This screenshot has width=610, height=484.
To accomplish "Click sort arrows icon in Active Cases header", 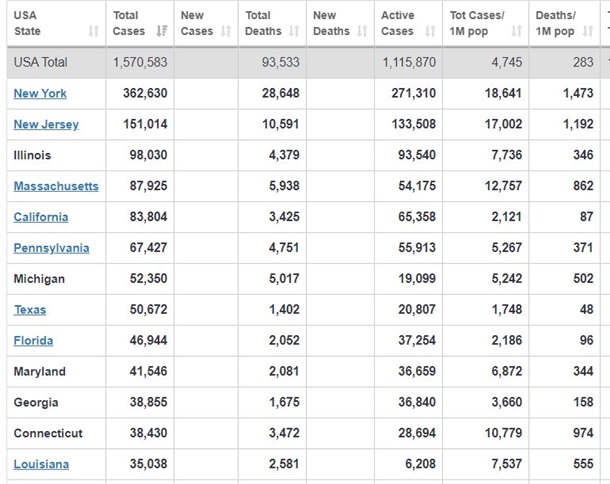I will pos(430,32).
